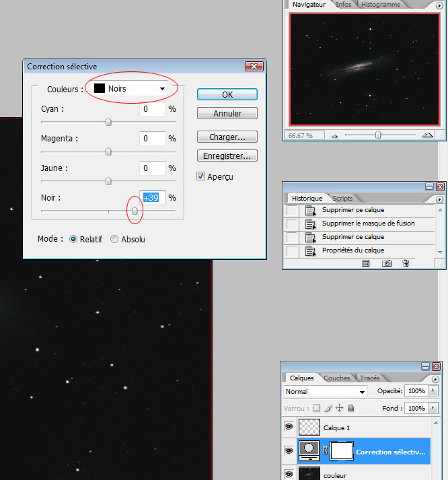The image size is (448, 480).
Task: Click the Noir value field showing +39
Action: click(153, 198)
